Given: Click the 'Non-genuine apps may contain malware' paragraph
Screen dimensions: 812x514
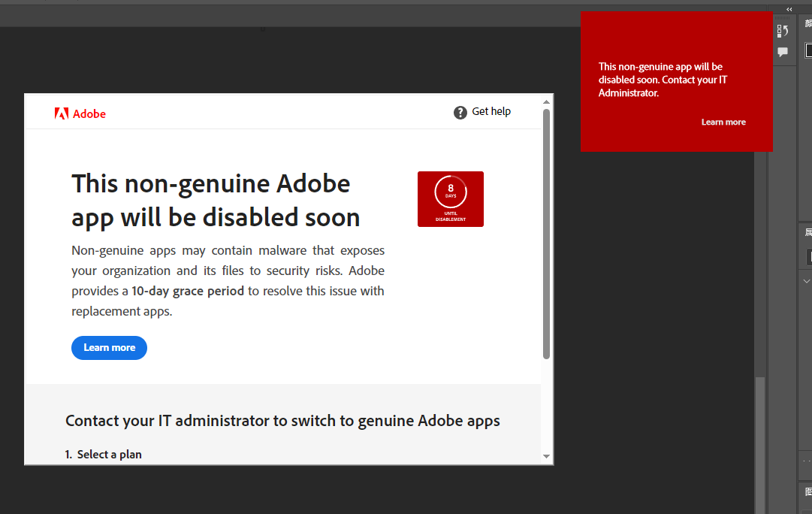Looking at the screenshot, I should pos(228,281).
